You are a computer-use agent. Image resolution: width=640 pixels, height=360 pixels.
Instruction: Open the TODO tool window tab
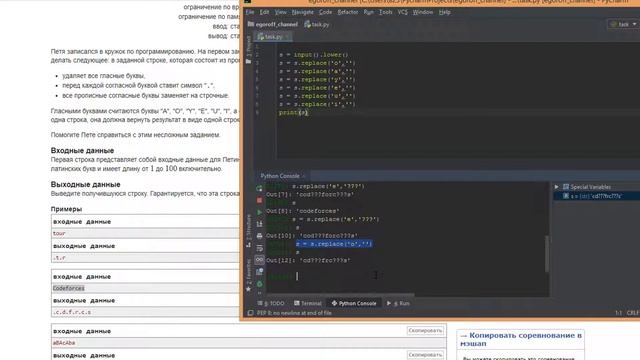[x=271, y=303]
